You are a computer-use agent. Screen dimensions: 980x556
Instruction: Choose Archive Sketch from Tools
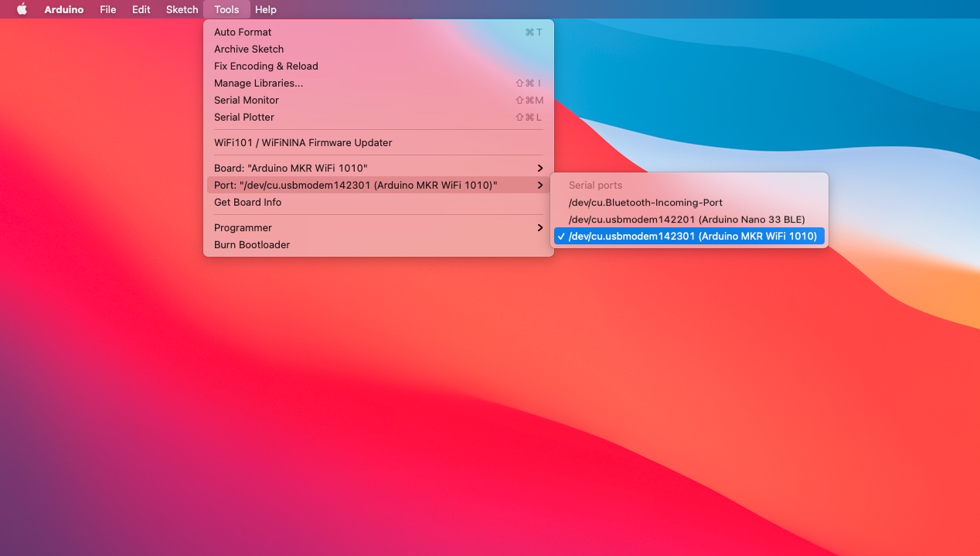point(249,49)
